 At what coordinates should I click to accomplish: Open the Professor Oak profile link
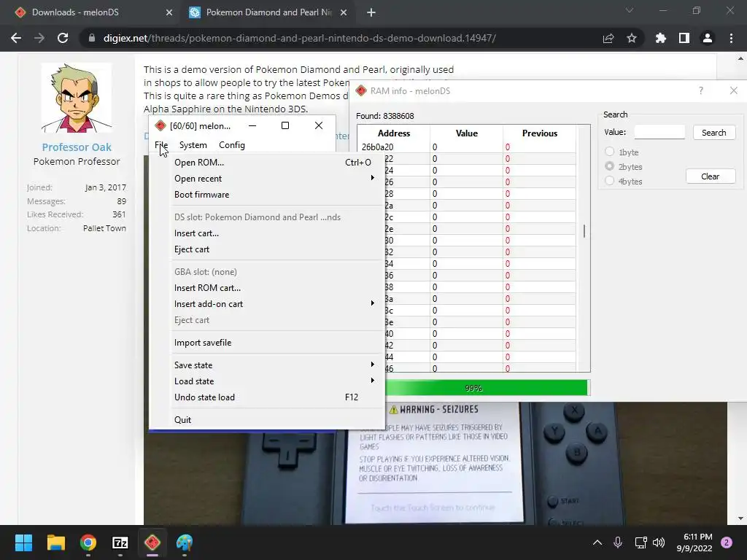[77, 147]
